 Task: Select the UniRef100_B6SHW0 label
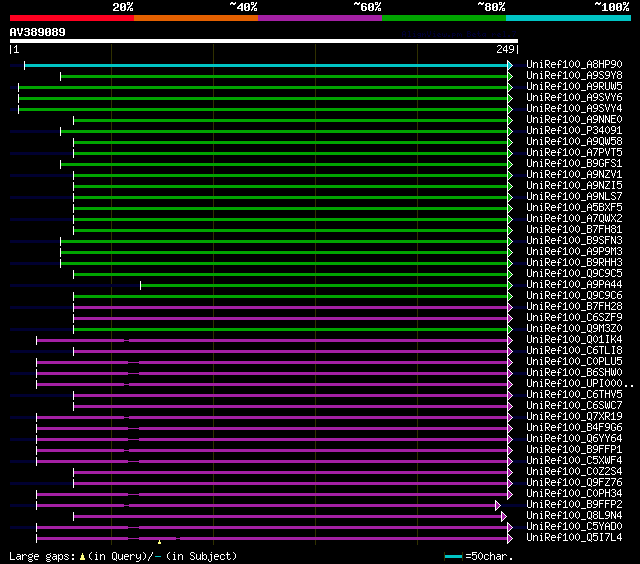[574, 373]
